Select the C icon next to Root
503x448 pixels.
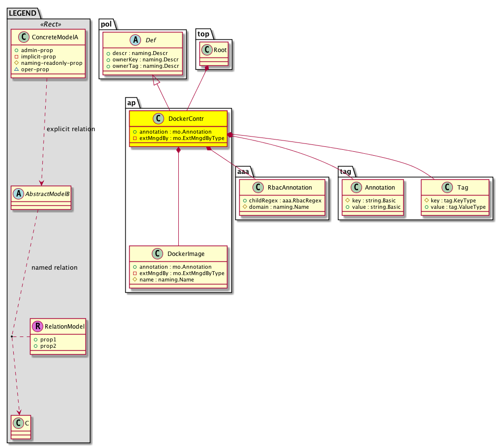(x=207, y=50)
